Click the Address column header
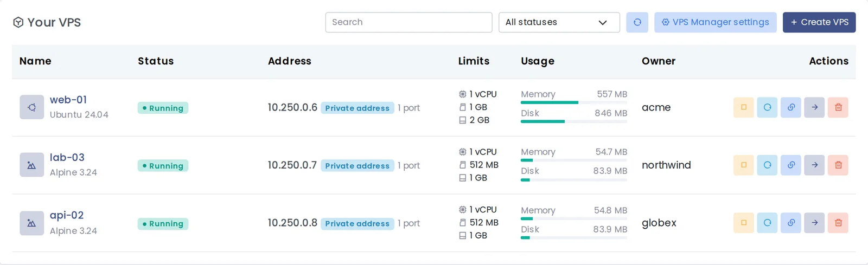Screen dimensions: 868x265 pyautogui.click(x=290, y=61)
